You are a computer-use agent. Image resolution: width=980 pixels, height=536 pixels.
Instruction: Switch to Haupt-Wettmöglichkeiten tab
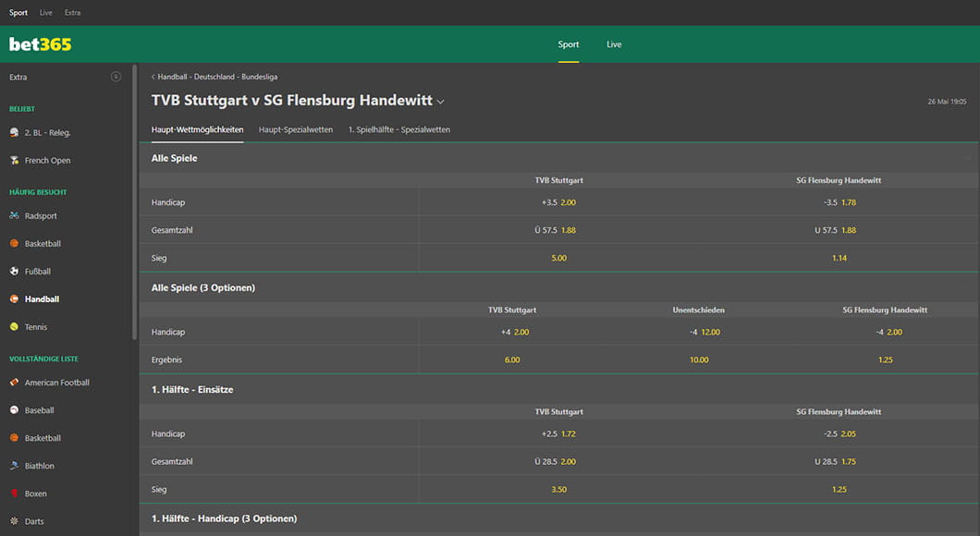198,130
